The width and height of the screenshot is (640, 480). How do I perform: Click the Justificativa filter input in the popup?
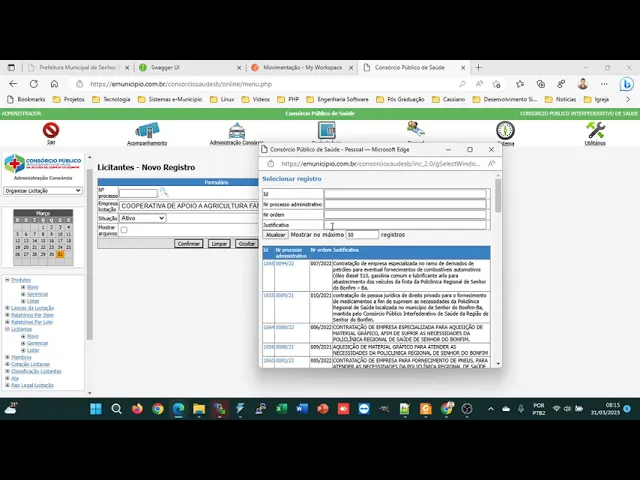405,225
